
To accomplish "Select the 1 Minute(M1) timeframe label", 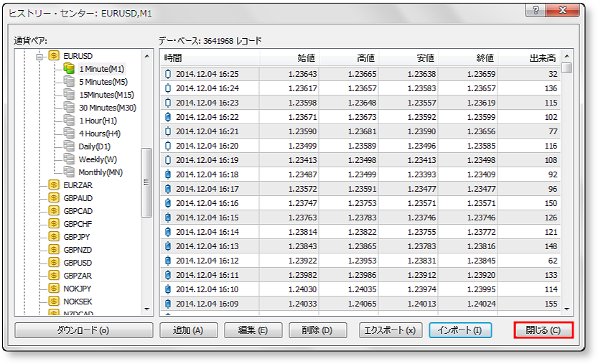I will tap(101, 69).
